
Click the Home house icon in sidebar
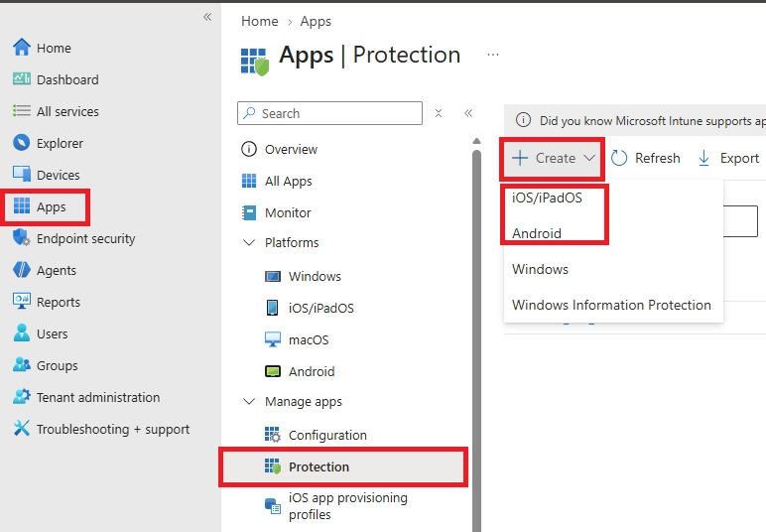pos(22,48)
